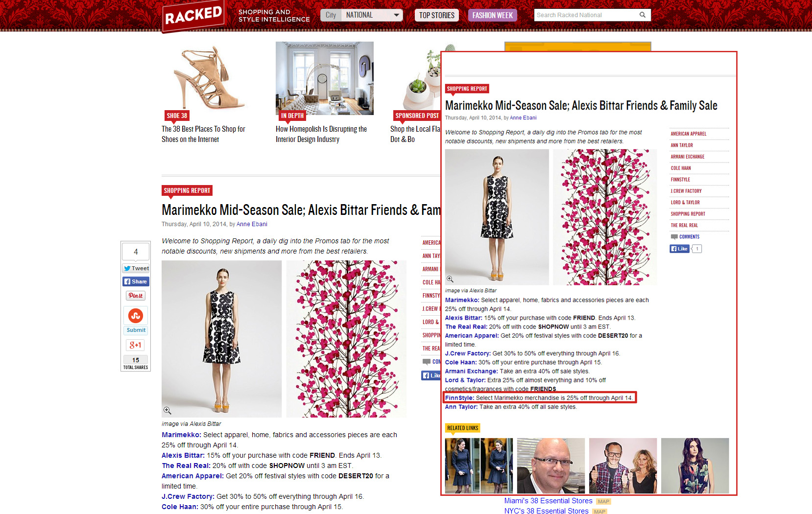Click the Racked logo

coord(193,17)
